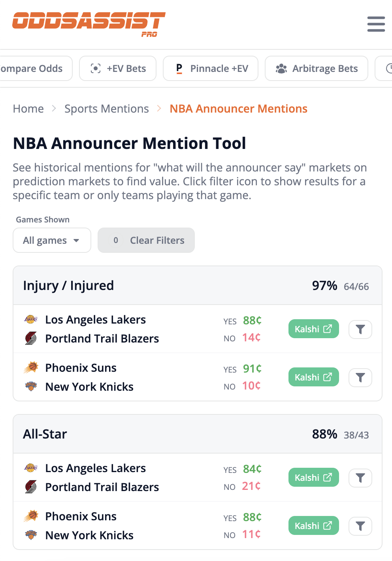This screenshot has height=561, width=392.
Task: Click the external link icon on first Kalshi button
Action: coord(327,329)
